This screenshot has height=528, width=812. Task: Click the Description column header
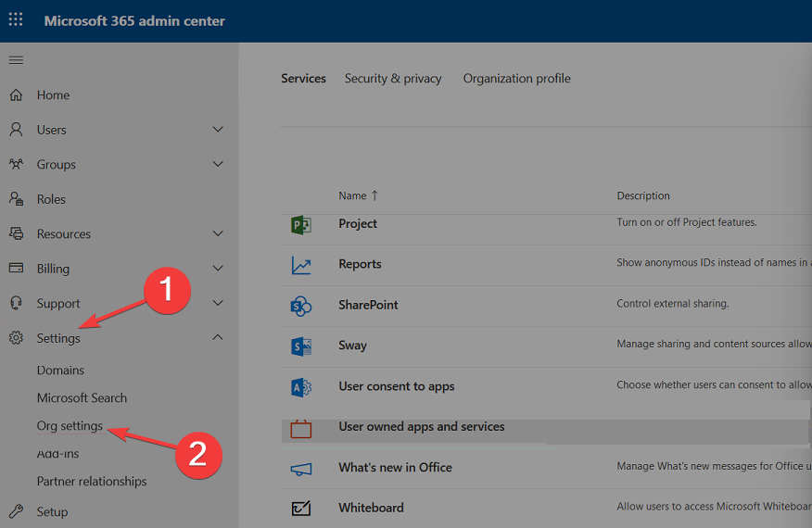[x=643, y=195]
